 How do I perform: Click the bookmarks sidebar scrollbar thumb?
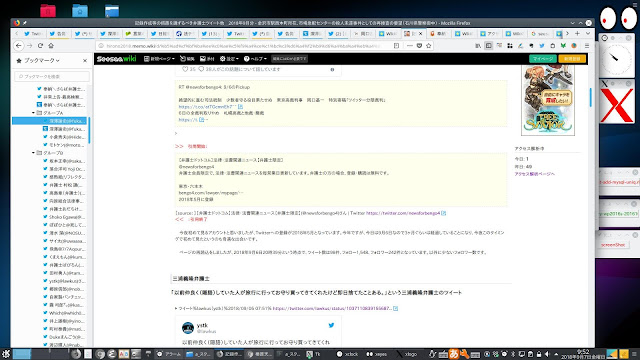[89, 130]
